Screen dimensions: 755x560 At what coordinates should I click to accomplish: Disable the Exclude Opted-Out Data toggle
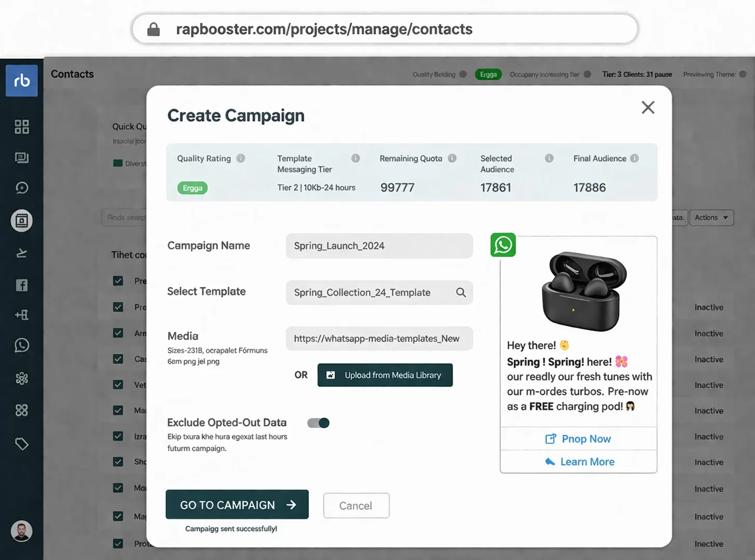(x=318, y=423)
